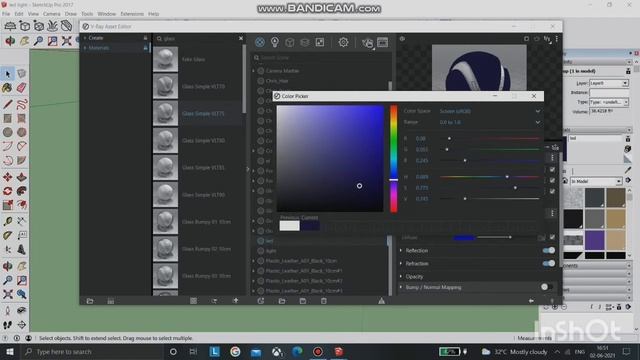Open V-Ray Settings gear icon
Image resolution: width=640 pixels, height=360 pixels.
[343, 42]
